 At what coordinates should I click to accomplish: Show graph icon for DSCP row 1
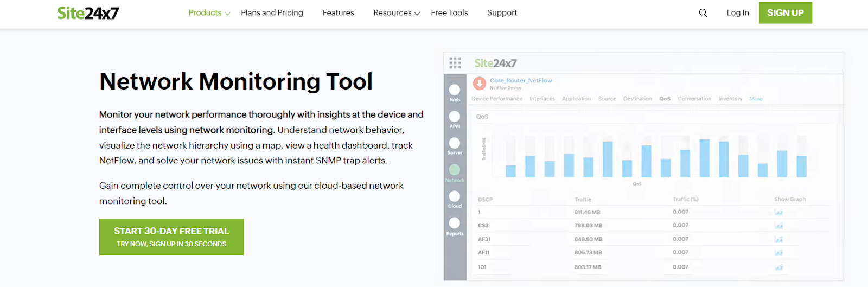(x=779, y=212)
